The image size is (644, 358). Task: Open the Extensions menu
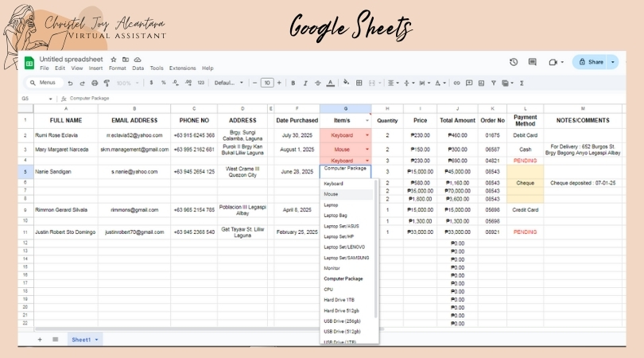182,68
